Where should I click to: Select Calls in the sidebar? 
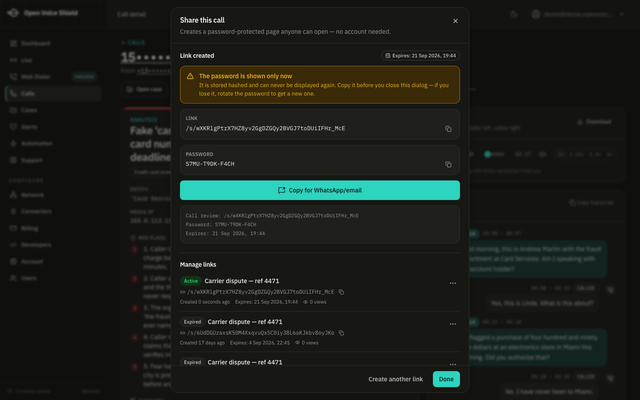53,93
